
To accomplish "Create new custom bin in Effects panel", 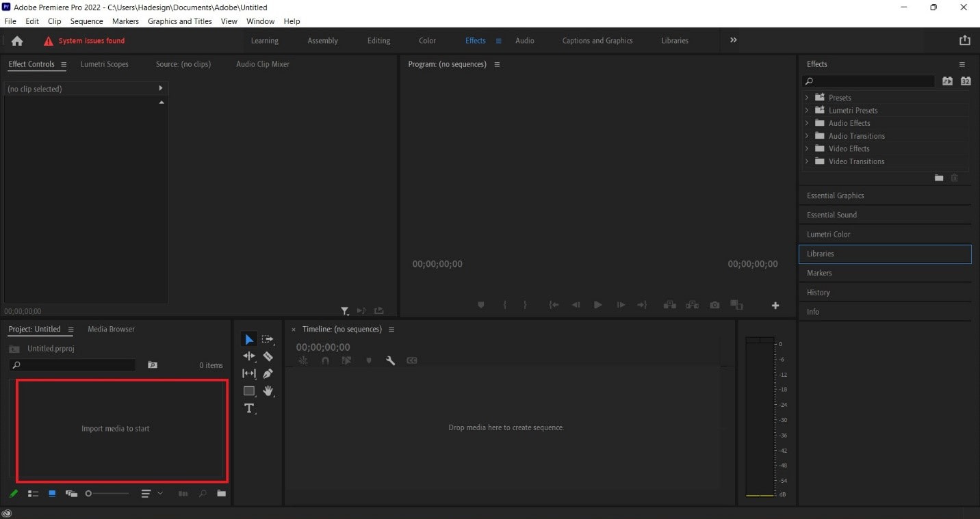I will pyautogui.click(x=939, y=178).
